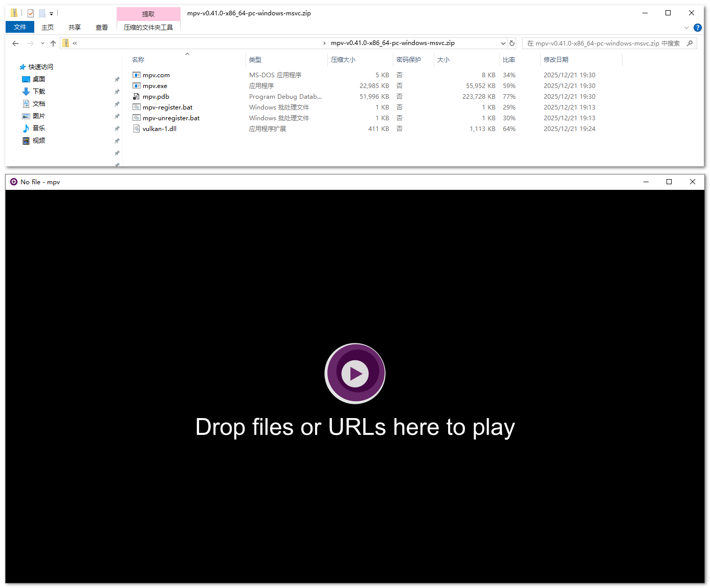Click the help question mark icon

[697, 28]
